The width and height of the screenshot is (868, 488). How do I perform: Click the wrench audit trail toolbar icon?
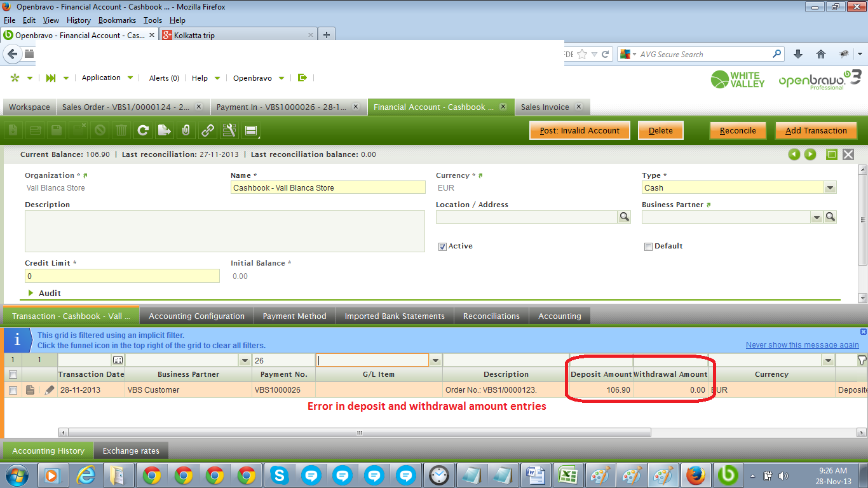point(229,130)
